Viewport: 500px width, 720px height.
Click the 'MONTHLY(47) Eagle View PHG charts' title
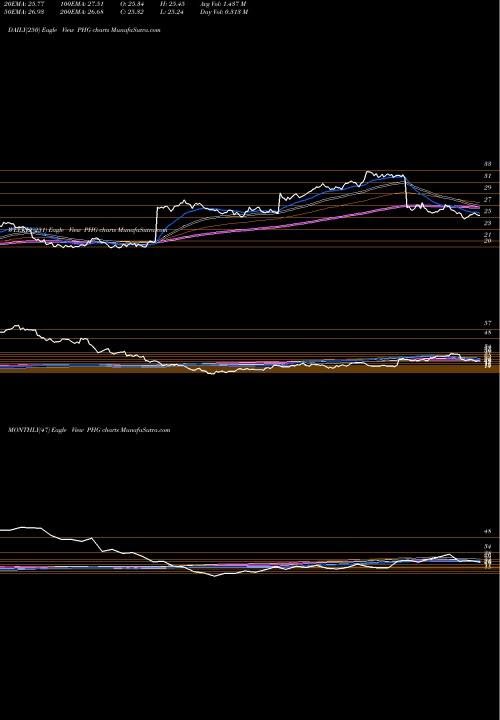90,430
